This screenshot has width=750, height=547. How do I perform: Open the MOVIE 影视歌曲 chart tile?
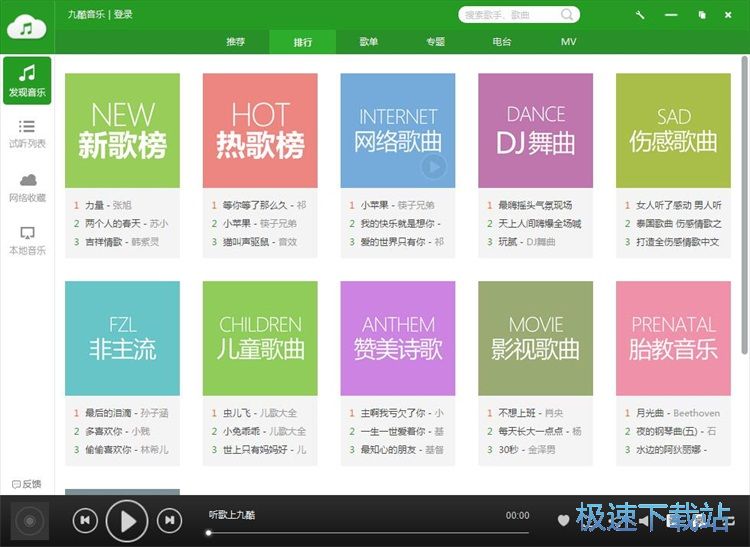coord(536,339)
